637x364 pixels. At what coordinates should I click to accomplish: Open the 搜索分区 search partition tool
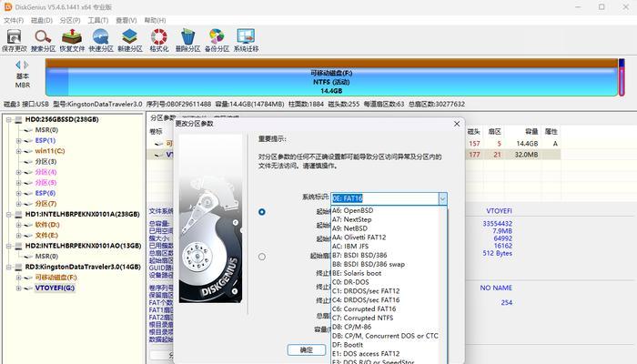click(43, 40)
